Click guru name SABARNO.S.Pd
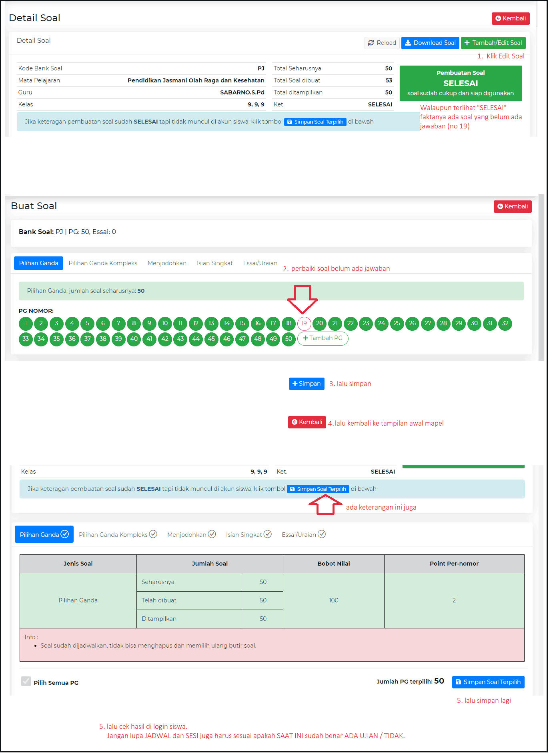 243,93
